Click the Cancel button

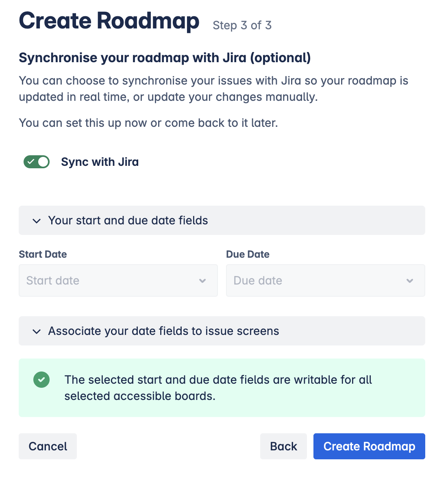click(48, 446)
